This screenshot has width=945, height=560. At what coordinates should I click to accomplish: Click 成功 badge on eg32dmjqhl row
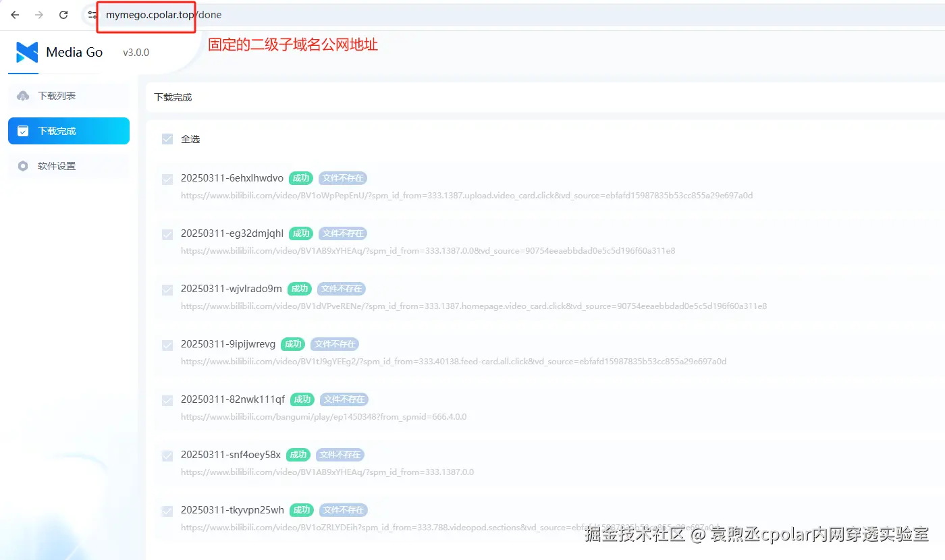click(300, 233)
